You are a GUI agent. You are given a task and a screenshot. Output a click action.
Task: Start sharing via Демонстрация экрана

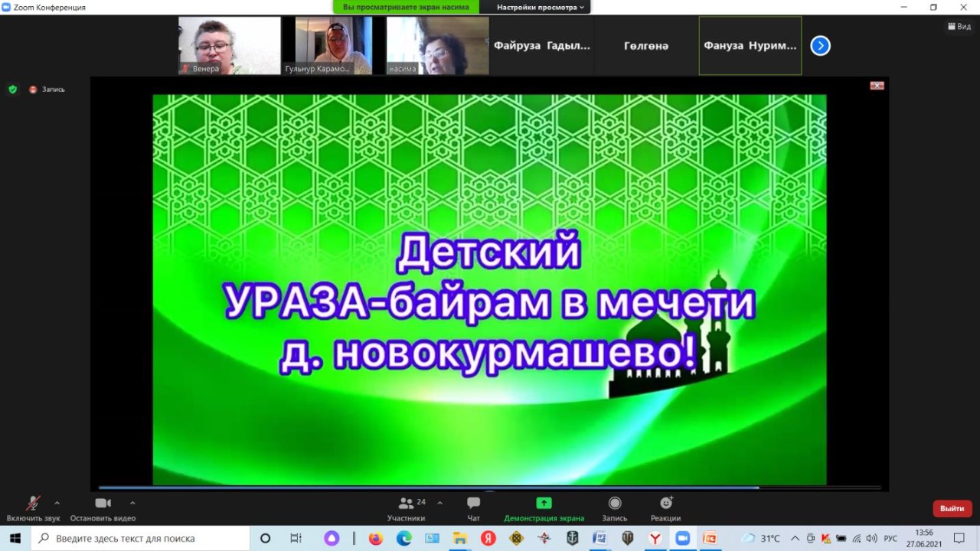pyautogui.click(x=544, y=507)
